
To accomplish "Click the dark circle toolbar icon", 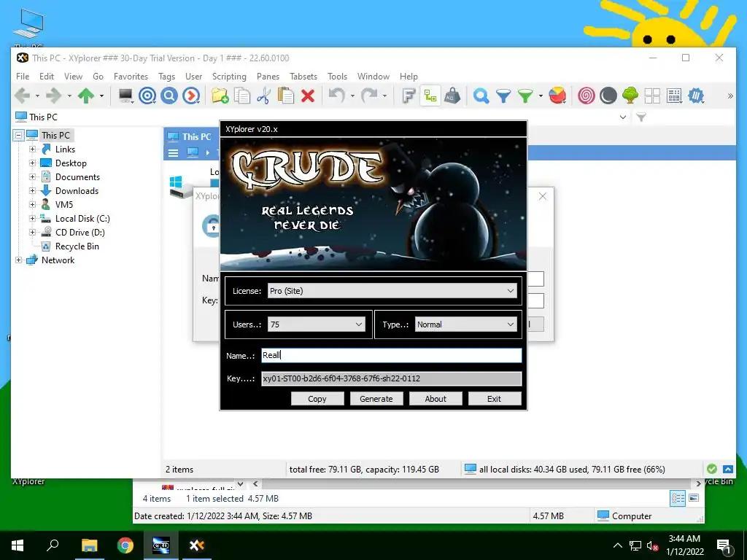I will click(608, 96).
